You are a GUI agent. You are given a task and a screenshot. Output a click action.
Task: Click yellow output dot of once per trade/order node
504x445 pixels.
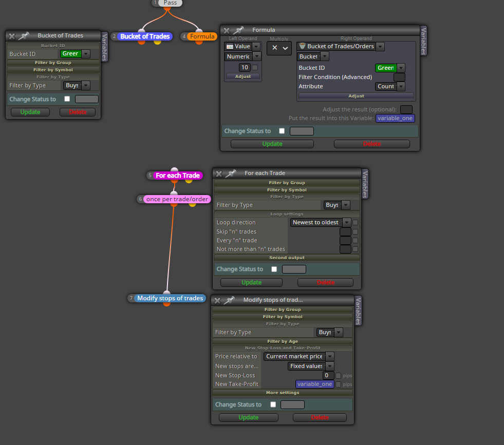192,204
